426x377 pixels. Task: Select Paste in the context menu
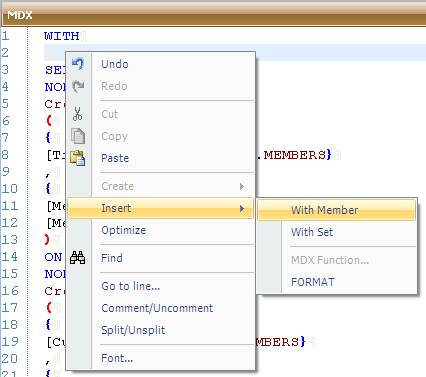point(161,158)
